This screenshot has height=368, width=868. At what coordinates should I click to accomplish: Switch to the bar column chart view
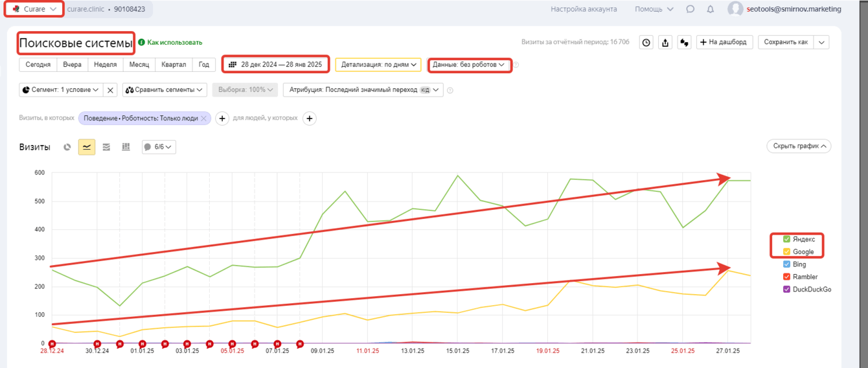(126, 147)
